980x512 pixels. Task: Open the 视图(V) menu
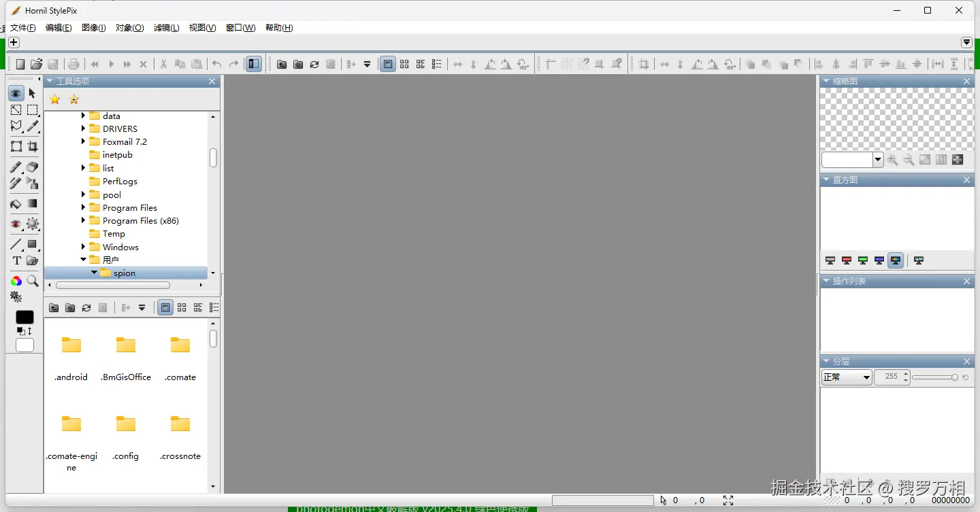click(202, 28)
